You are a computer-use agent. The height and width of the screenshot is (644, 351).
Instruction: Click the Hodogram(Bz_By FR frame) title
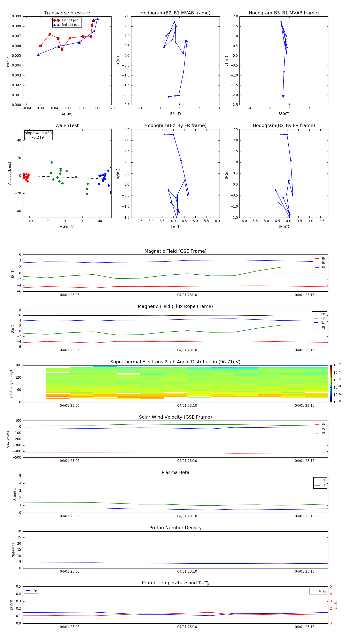pos(175,125)
